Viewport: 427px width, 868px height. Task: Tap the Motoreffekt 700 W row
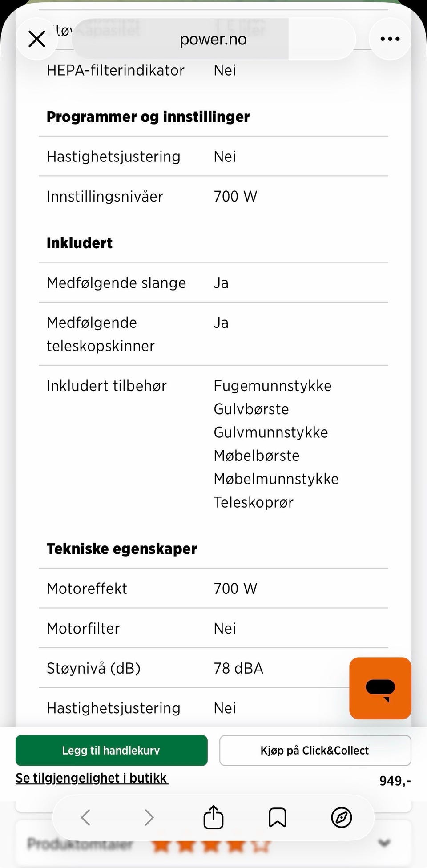(213, 588)
